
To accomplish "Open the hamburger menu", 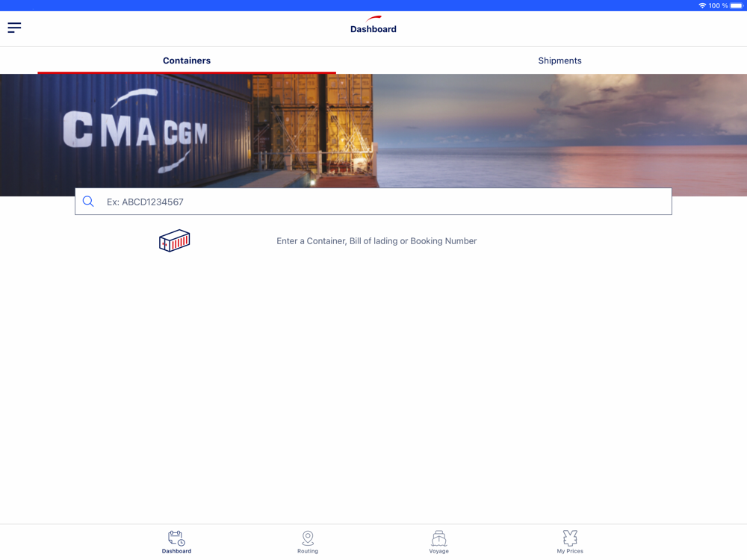I will [x=14, y=28].
